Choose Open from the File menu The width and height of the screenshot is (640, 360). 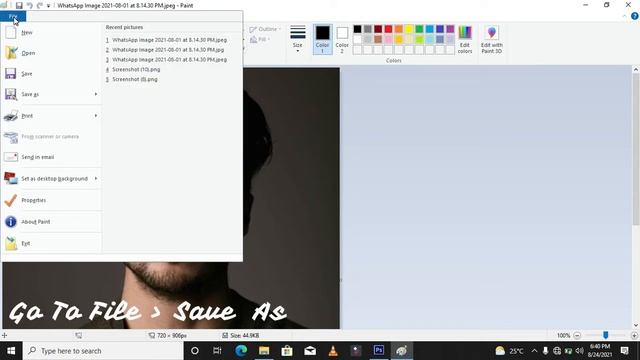(x=51, y=53)
